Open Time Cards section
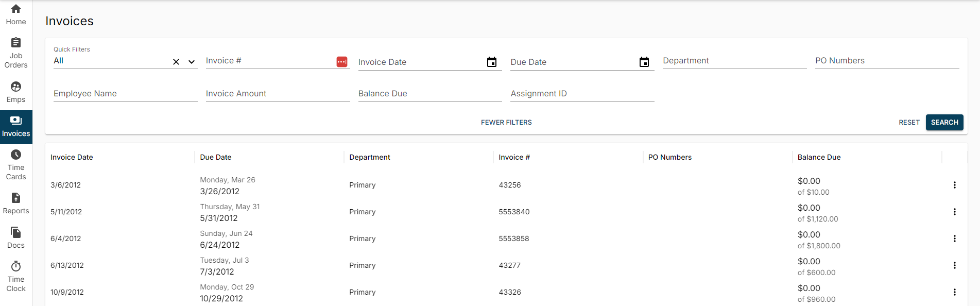Screen dimensions: 980x306 point(16,165)
